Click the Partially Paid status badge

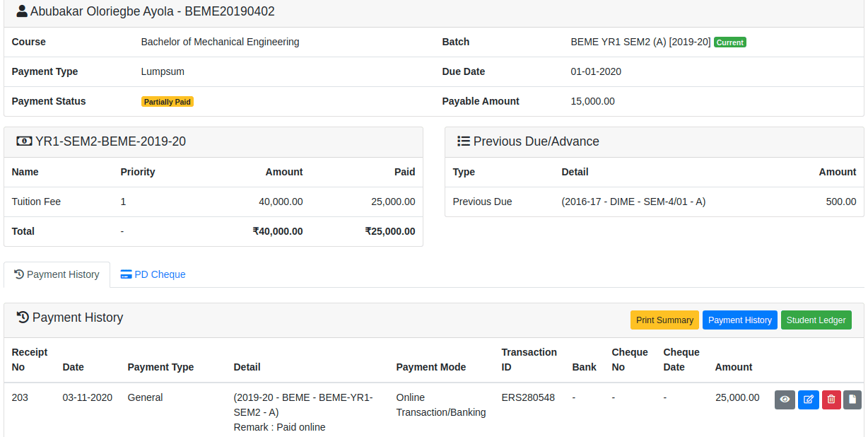[168, 102]
